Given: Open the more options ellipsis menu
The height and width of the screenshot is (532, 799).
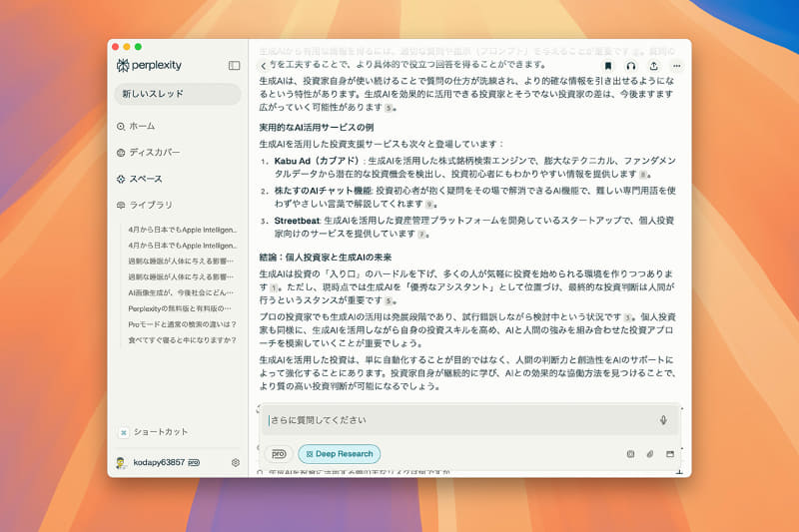Looking at the screenshot, I should (x=677, y=66).
